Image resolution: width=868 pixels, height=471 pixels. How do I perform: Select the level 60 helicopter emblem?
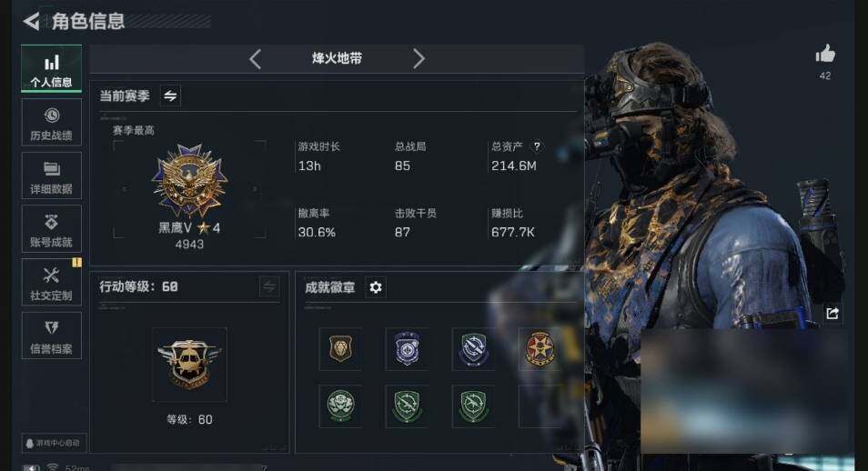(x=189, y=365)
